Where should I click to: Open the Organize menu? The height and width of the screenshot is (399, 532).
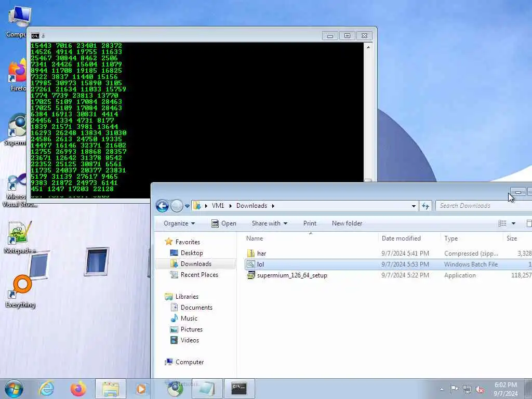(179, 223)
